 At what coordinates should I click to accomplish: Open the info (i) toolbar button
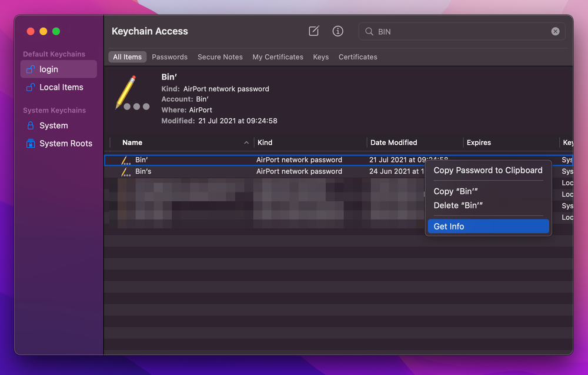tap(338, 31)
